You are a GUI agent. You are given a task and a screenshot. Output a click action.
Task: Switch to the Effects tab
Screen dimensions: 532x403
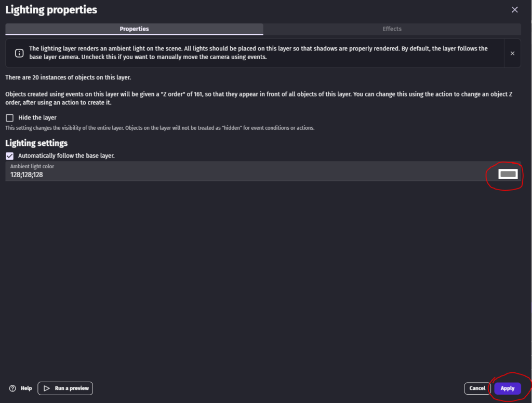392,29
